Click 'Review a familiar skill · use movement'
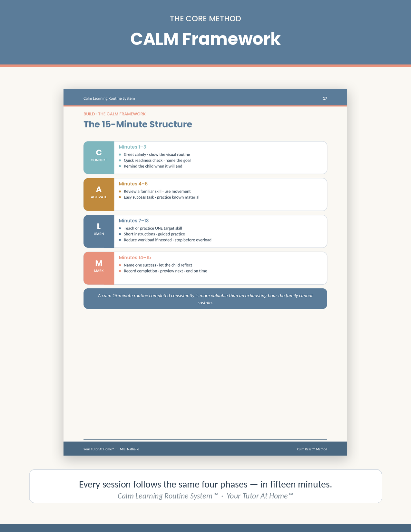This screenshot has width=411, height=532. [157, 191]
